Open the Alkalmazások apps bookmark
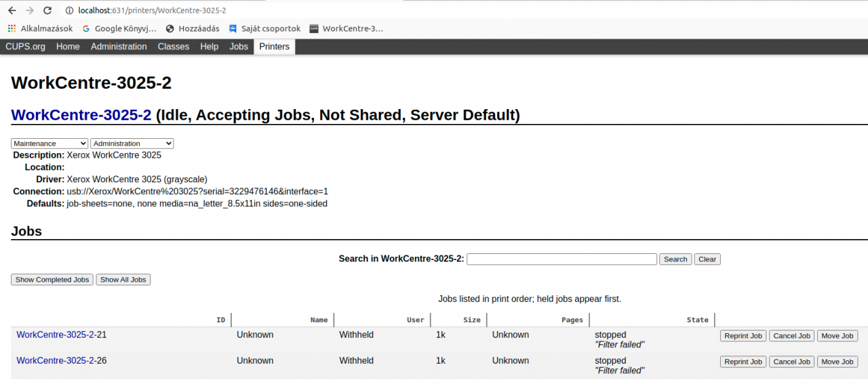 tap(41, 28)
